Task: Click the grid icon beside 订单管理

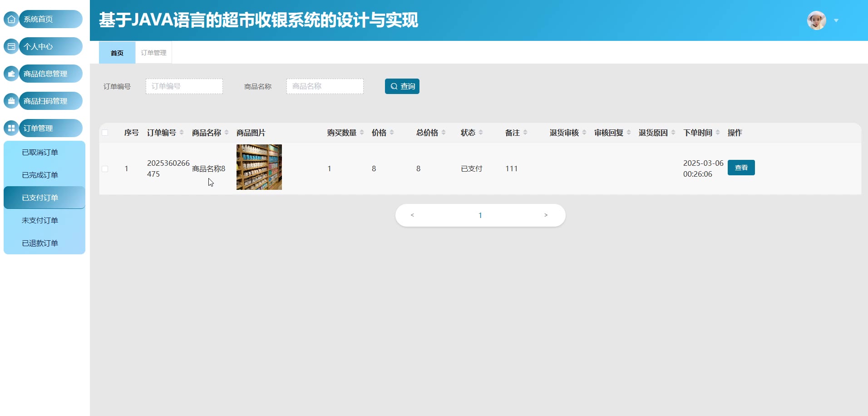Action: pyautogui.click(x=11, y=128)
